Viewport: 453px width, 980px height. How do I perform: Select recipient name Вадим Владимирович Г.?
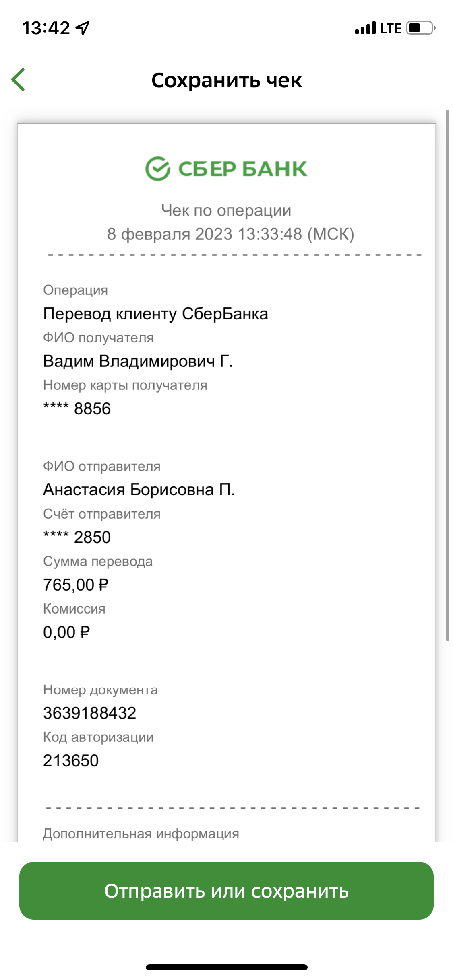(138, 361)
